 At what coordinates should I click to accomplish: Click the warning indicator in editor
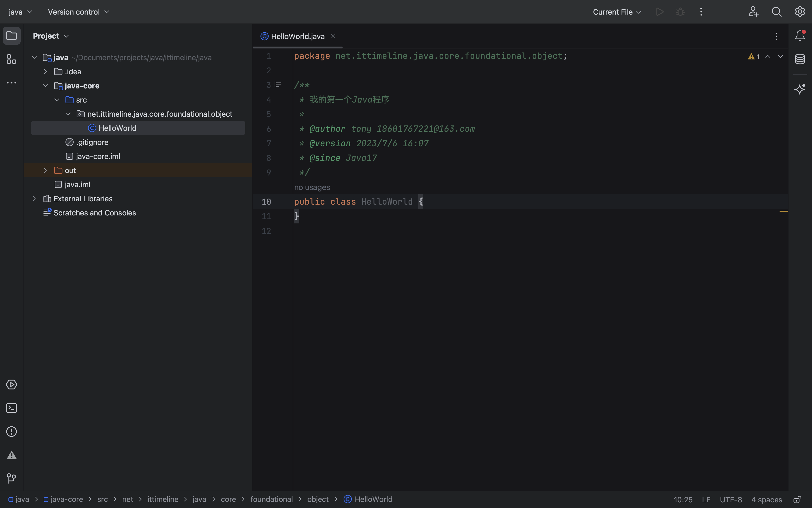(x=754, y=57)
